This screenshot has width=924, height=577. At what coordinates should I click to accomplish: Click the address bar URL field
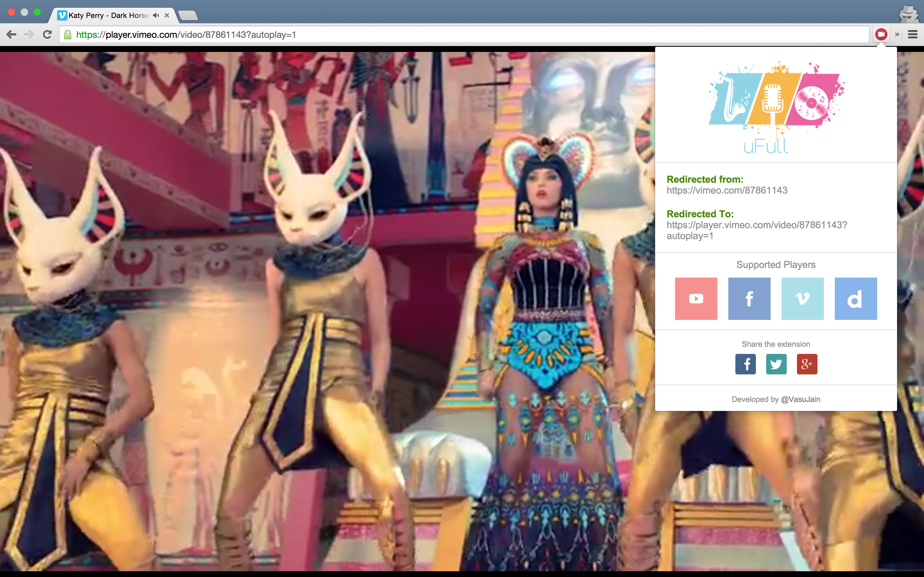click(x=458, y=35)
